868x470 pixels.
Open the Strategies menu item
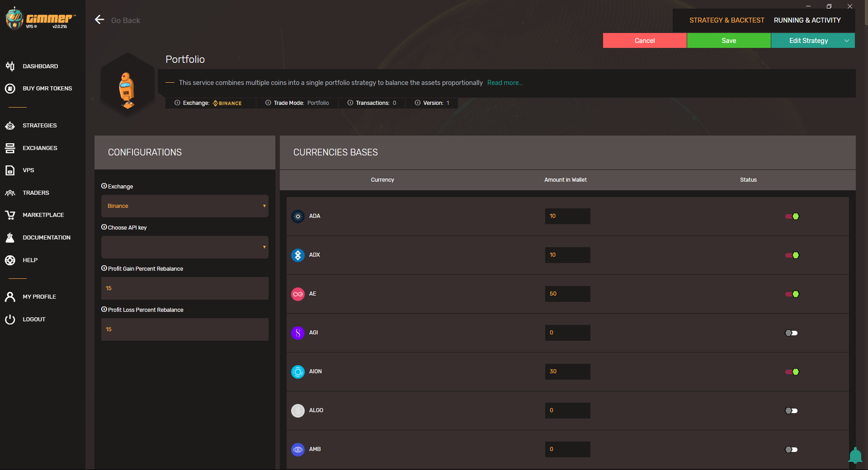coord(40,126)
